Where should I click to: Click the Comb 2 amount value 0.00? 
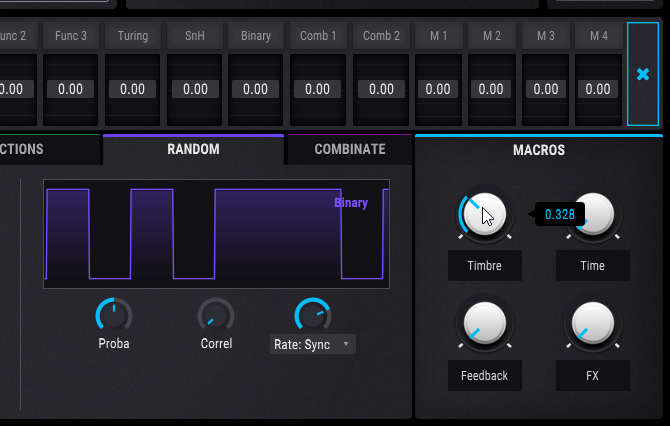381,89
